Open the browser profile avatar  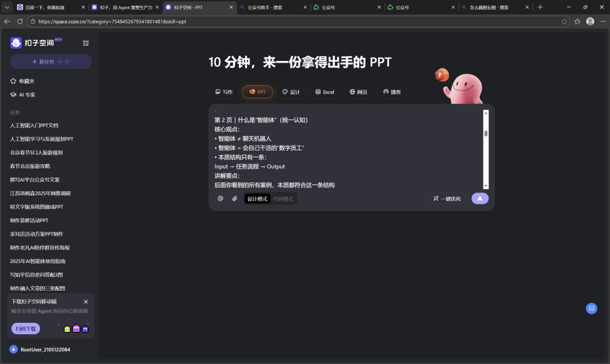[x=590, y=21]
